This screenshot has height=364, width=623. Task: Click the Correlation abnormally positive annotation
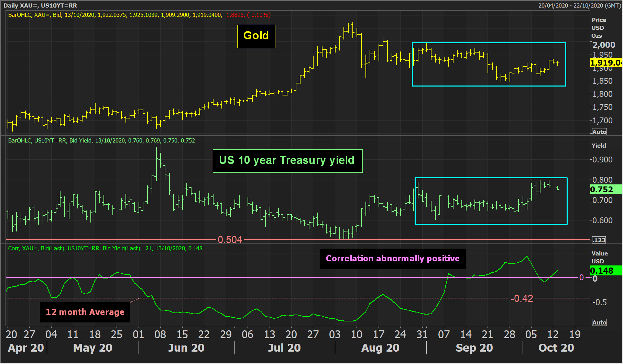(393, 259)
